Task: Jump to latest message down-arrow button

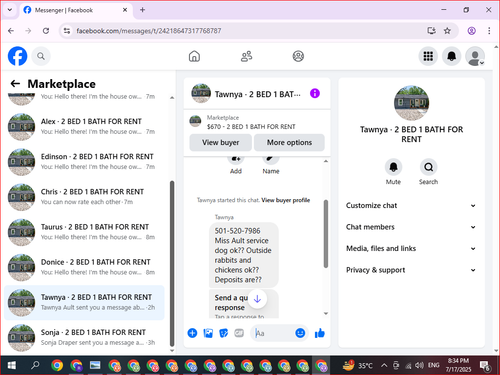Action: [x=257, y=299]
